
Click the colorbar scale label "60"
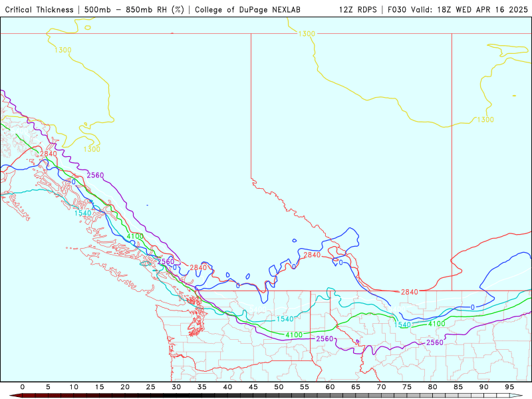pyautogui.click(x=330, y=387)
